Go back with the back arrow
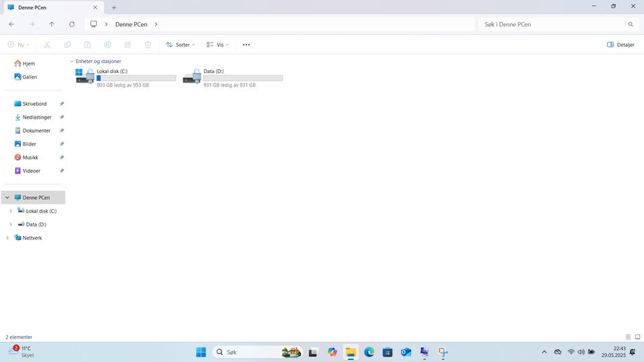The width and height of the screenshot is (644, 362). [11, 24]
